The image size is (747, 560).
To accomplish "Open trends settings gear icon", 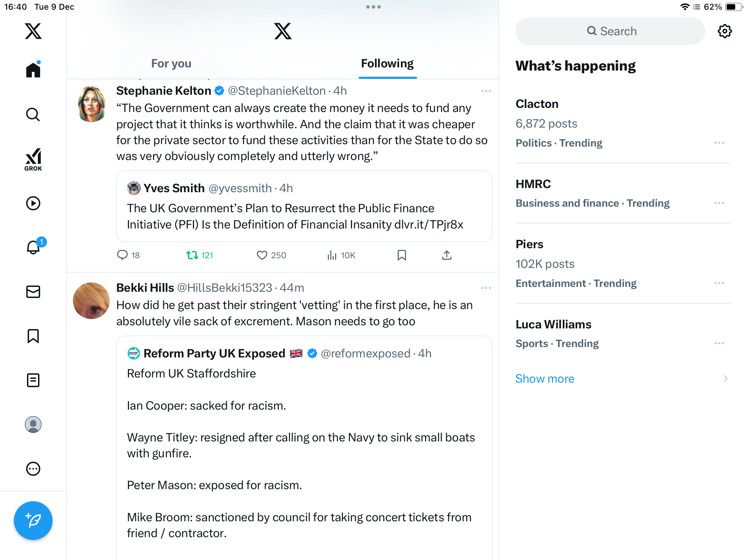I will [725, 31].
